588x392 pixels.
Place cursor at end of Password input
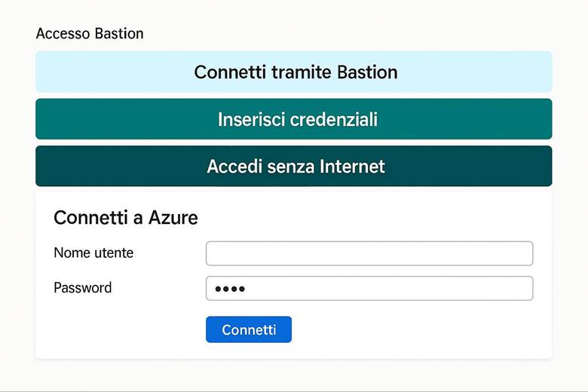tap(520, 289)
